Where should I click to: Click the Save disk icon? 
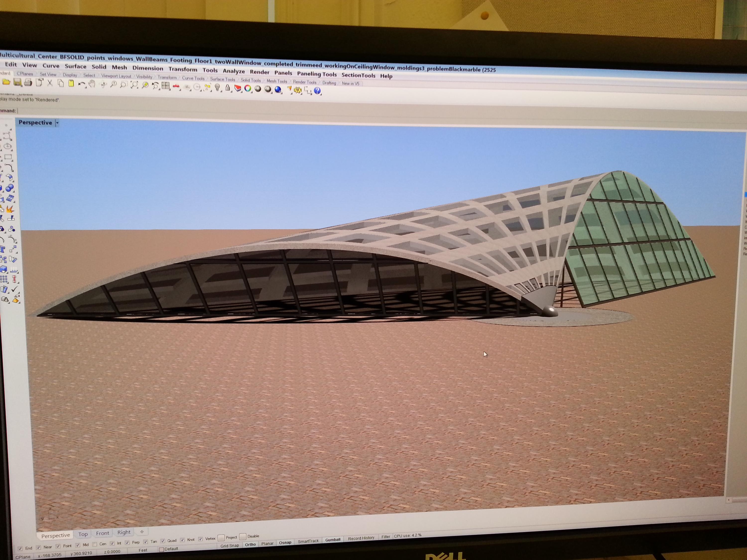(18, 82)
